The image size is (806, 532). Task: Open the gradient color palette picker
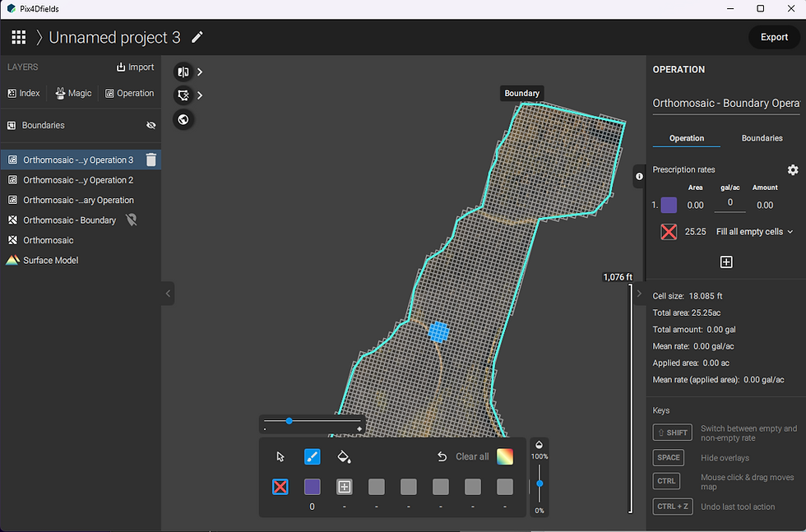tap(505, 456)
